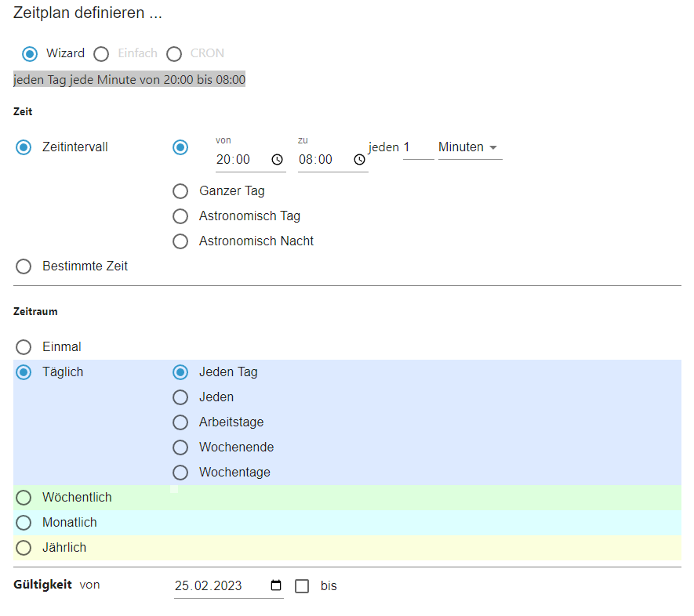Choose Jährlich schedule period
The image size is (694, 616).
pyautogui.click(x=24, y=548)
